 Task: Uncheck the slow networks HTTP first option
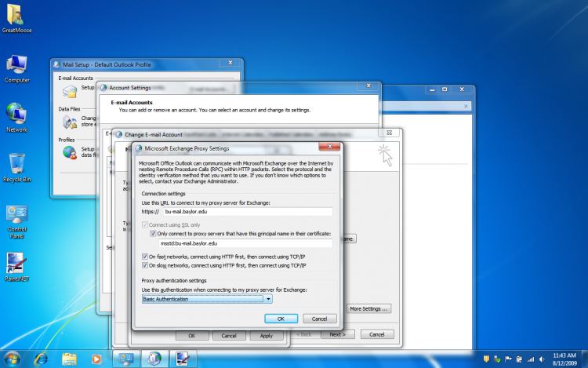tap(145, 265)
